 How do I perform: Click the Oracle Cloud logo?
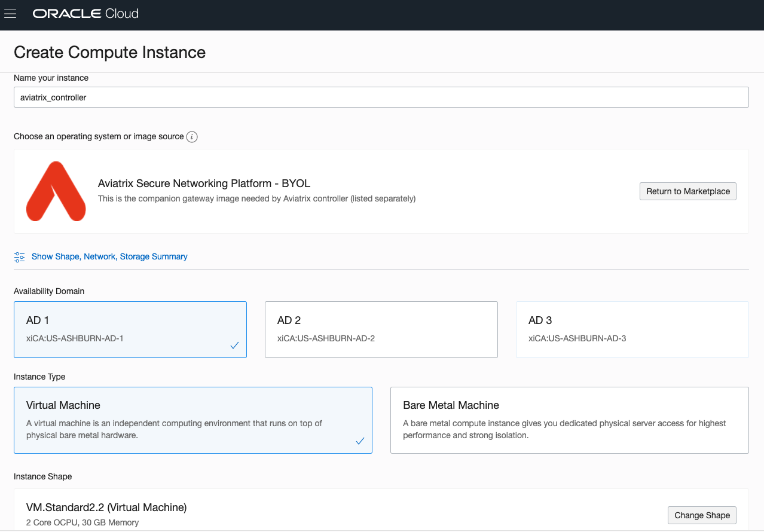coord(85,14)
